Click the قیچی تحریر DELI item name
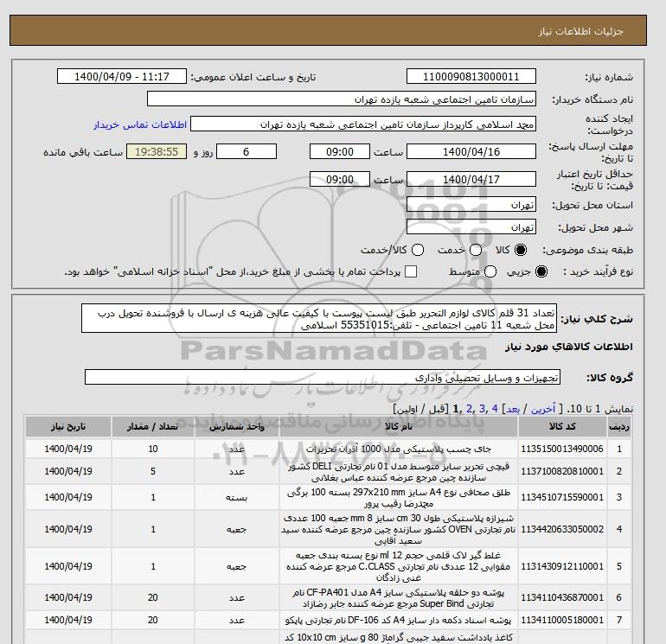The width and height of the screenshot is (666, 644). pyautogui.click(x=399, y=472)
